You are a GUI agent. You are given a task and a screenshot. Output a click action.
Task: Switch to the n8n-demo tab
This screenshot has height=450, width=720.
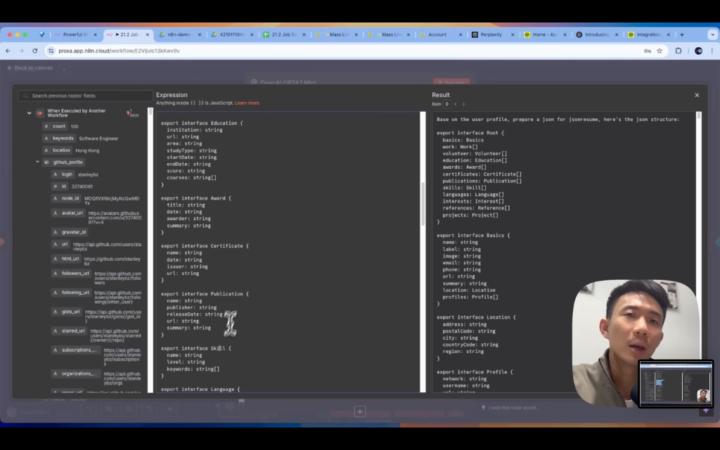click(x=180, y=34)
